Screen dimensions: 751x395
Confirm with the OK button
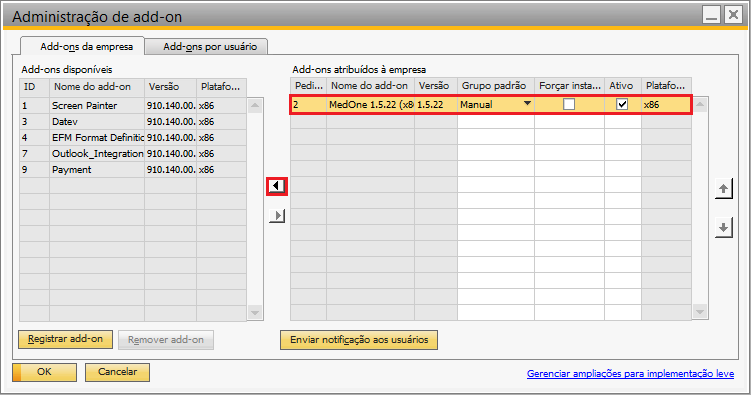(x=45, y=372)
